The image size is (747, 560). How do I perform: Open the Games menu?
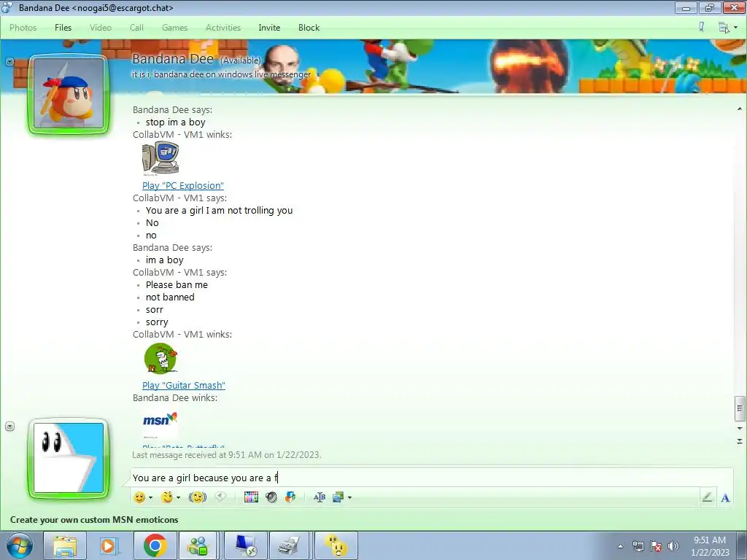(x=174, y=28)
